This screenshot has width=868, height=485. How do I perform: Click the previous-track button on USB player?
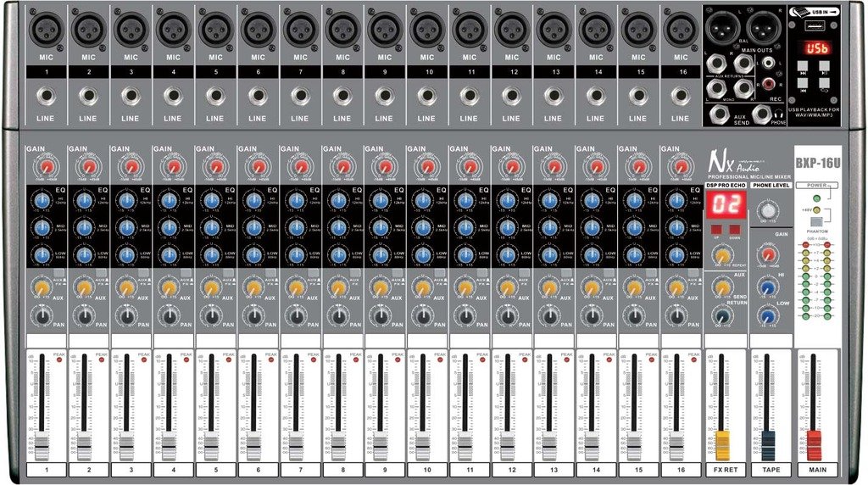click(x=802, y=83)
